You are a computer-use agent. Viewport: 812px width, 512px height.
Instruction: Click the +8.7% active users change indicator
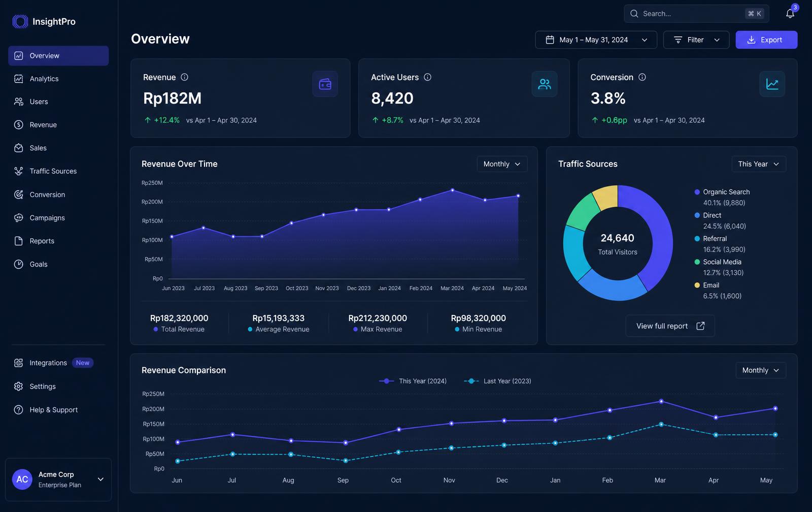[x=388, y=120]
